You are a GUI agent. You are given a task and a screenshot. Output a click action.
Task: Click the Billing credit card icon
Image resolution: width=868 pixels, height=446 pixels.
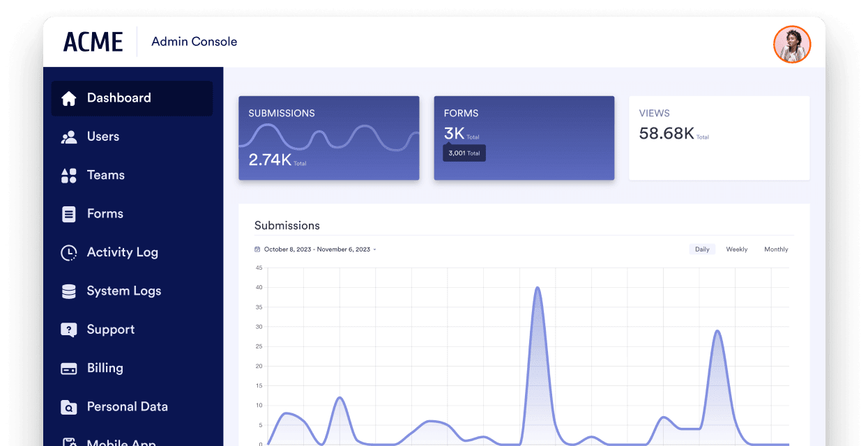[x=68, y=369]
